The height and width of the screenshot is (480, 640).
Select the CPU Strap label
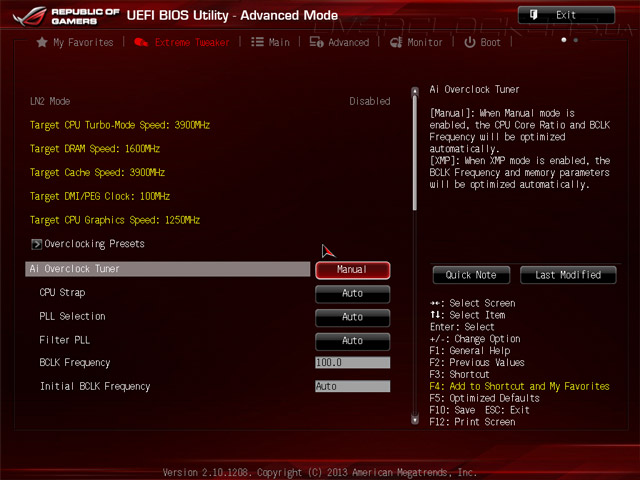[62, 293]
